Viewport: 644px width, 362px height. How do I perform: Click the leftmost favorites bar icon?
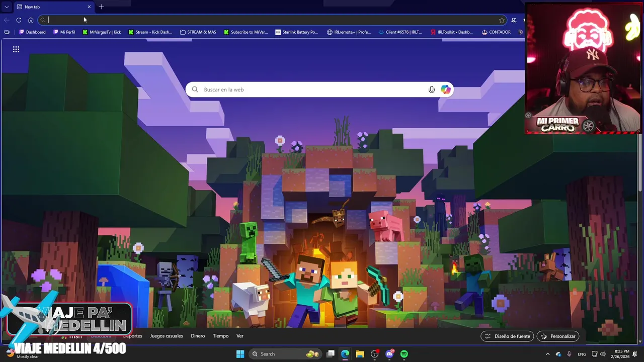(x=7, y=32)
